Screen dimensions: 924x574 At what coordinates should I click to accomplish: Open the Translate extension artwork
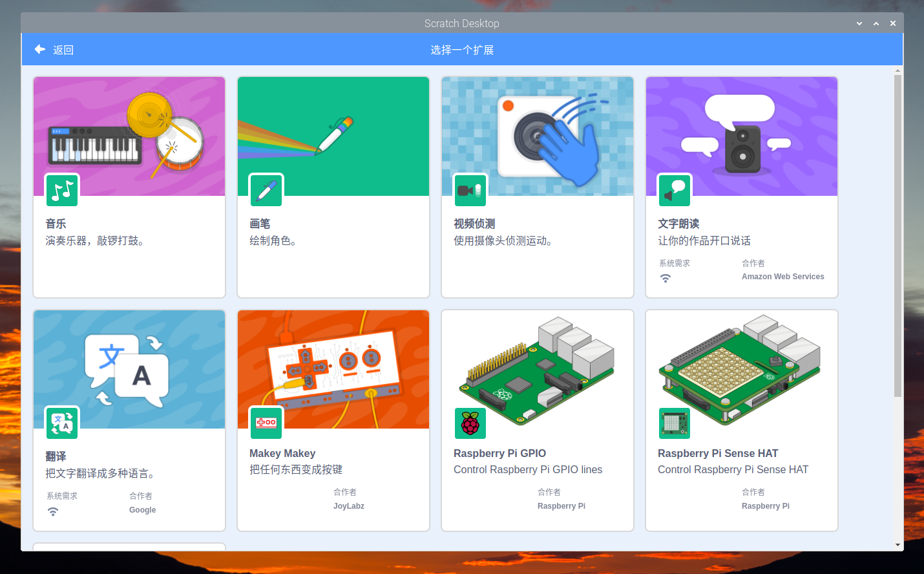click(x=129, y=369)
